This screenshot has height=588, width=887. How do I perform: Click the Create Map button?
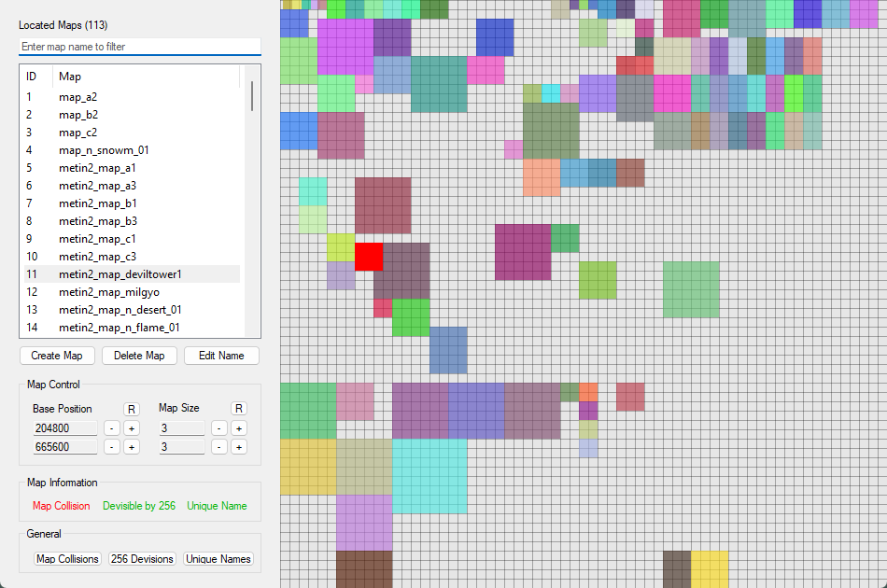(57, 356)
